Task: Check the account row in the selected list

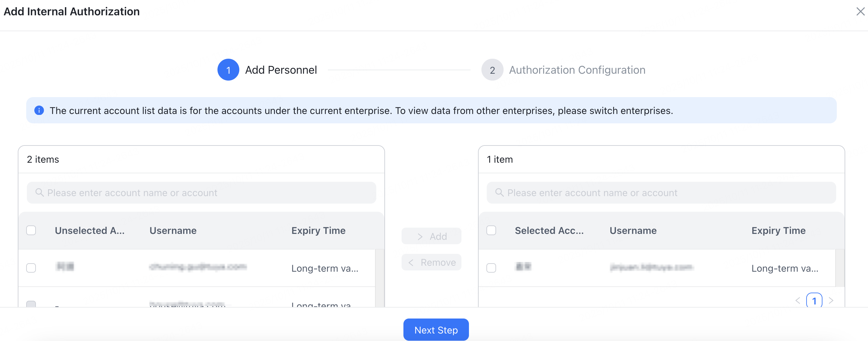Action: click(491, 268)
